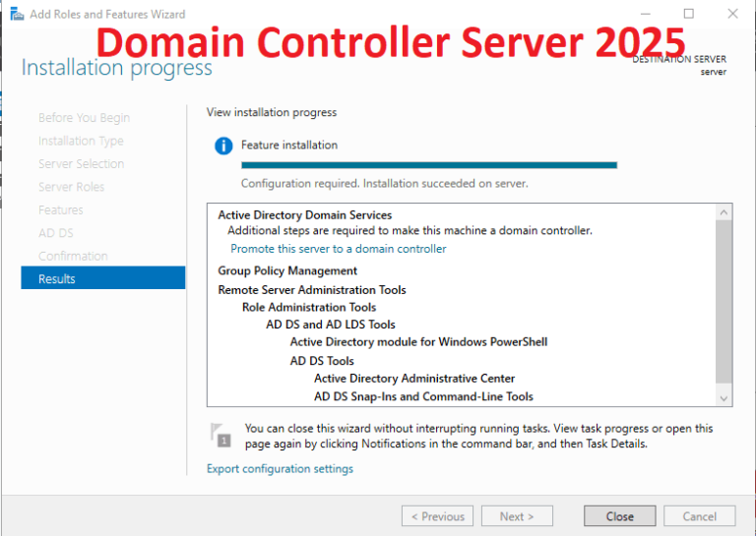
Task: Maximize the wizard window
Action: pos(689,14)
